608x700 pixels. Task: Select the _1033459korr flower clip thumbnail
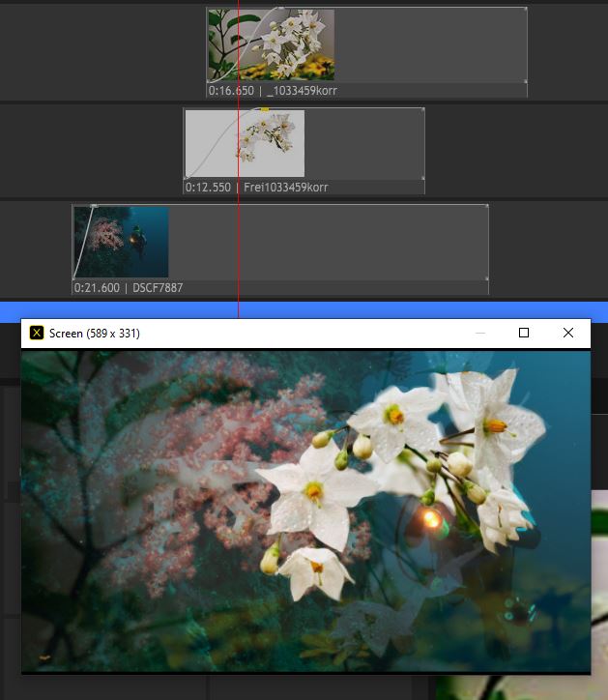pyautogui.click(x=272, y=45)
